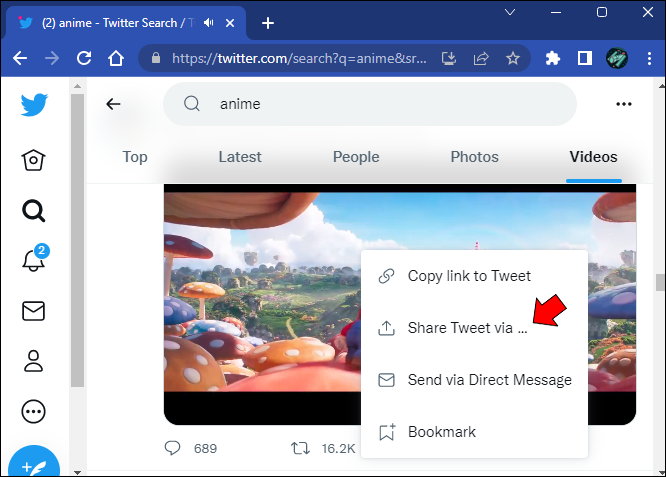Image resolution: width=666 pixels, height=477 pixels.
Task: Open Notifications bell with 2 badge
Action: click(35, 258)
